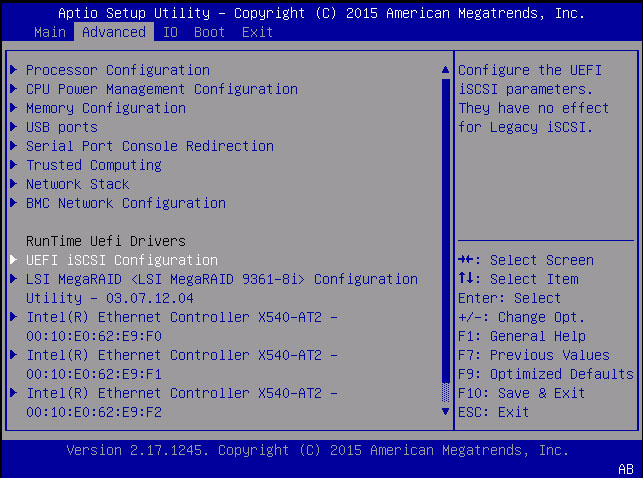The width and height of the screenshot is (643, 478).
Task: Click the vertical scrollbar track
Action: click(445, 240)
